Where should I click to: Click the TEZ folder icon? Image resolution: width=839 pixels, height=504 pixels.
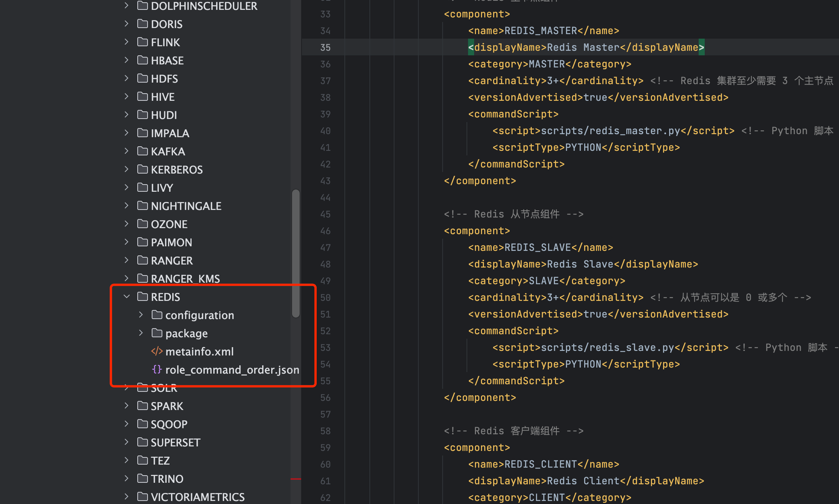pos(143,460)
